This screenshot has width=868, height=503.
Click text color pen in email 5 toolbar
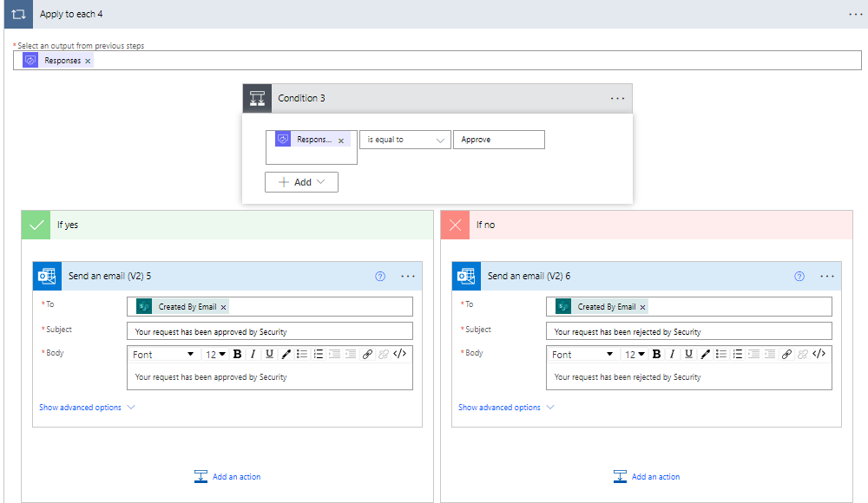286,354
